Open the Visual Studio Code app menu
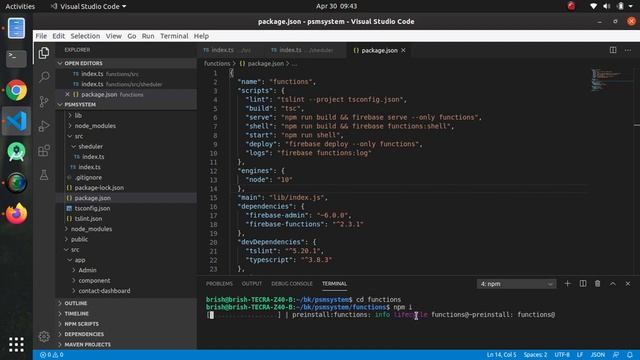 [89, 6]
